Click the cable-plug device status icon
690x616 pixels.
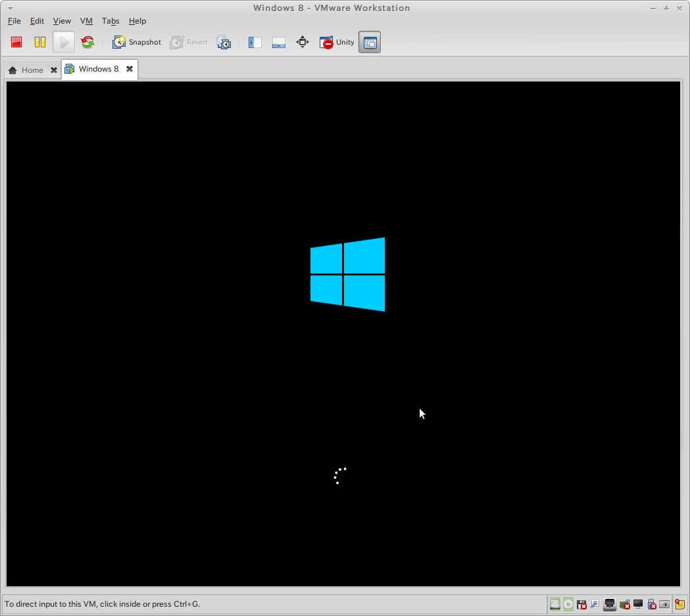595,605
